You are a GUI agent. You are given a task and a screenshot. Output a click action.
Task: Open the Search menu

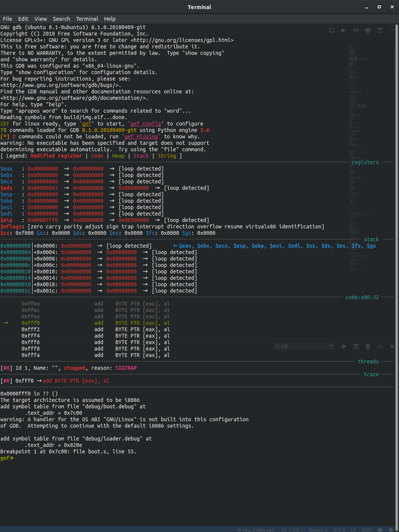coord(61,19)
